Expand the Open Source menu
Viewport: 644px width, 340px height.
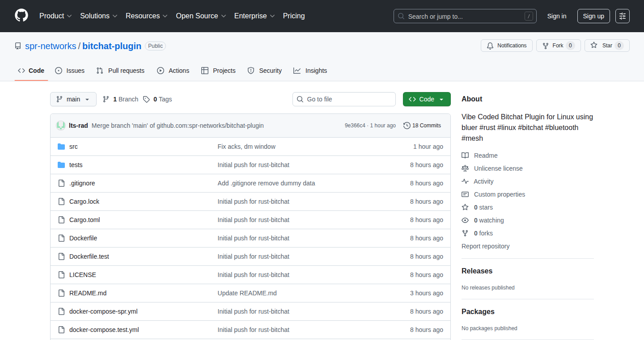pyautogui.click(x=201, y=16)
